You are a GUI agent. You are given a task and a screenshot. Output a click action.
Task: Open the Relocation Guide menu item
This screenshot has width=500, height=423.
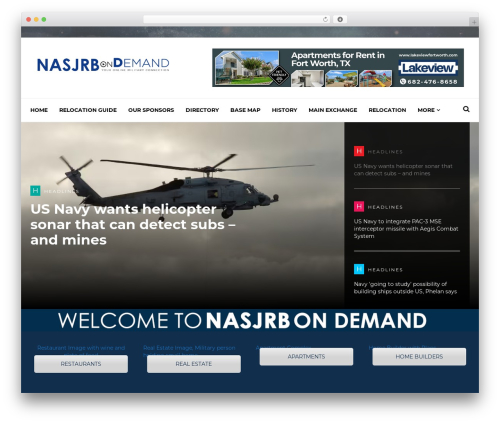[88, 110]
